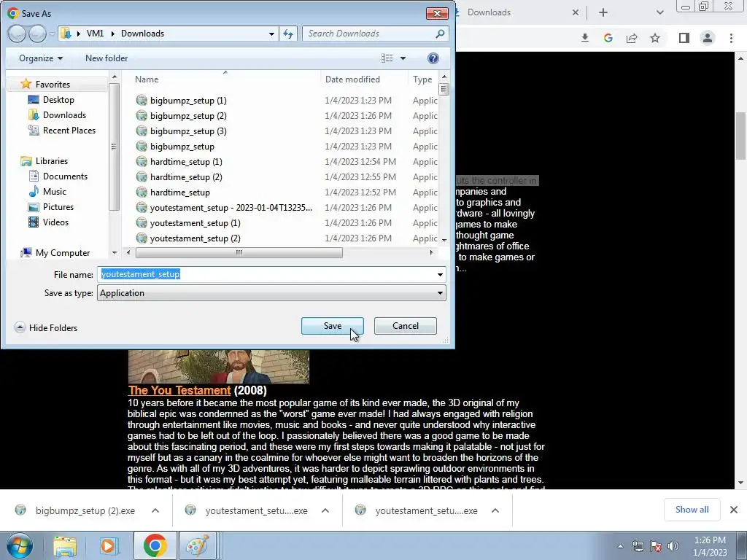Screen dimensions: 747x560
Task: Create a New folder
Action: coord(107,58)
